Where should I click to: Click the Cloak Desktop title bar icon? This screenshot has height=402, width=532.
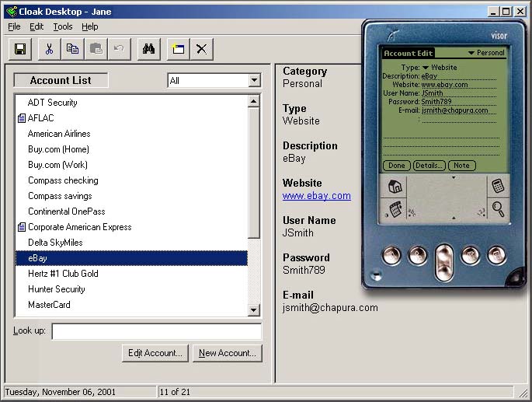(x=12, y=12)
